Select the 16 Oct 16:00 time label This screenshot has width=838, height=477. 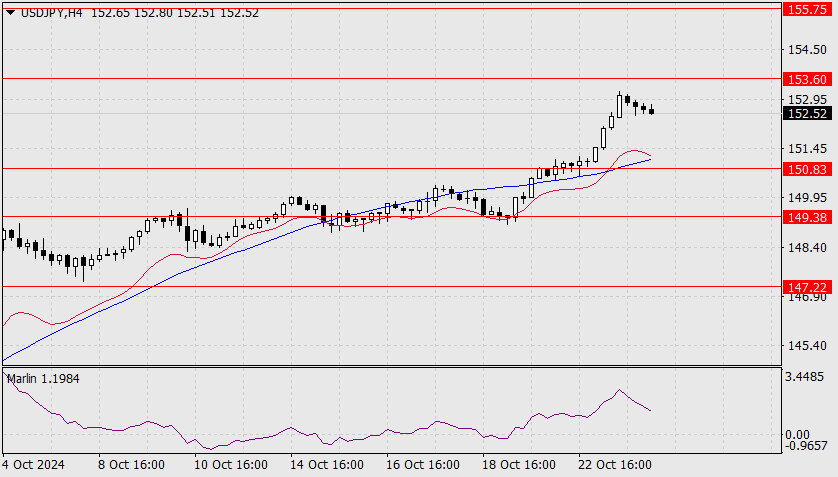pos(423,465)
